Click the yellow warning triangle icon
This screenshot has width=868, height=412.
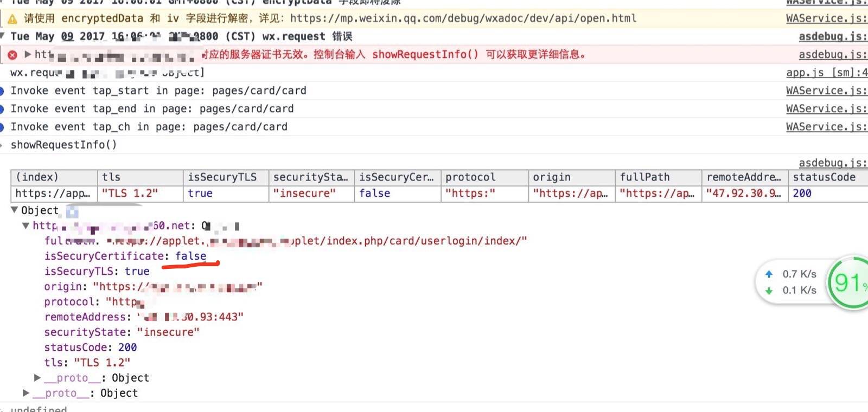(12, 19)
